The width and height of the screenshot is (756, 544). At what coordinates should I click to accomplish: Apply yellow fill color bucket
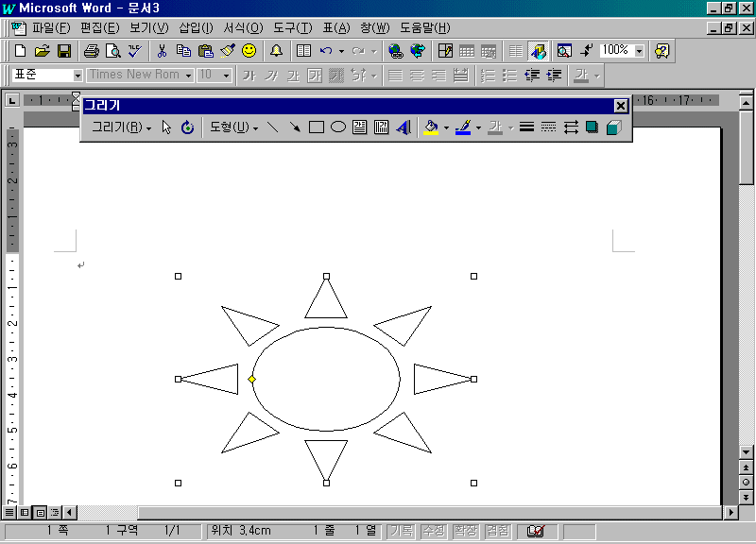tap(431, 127)
